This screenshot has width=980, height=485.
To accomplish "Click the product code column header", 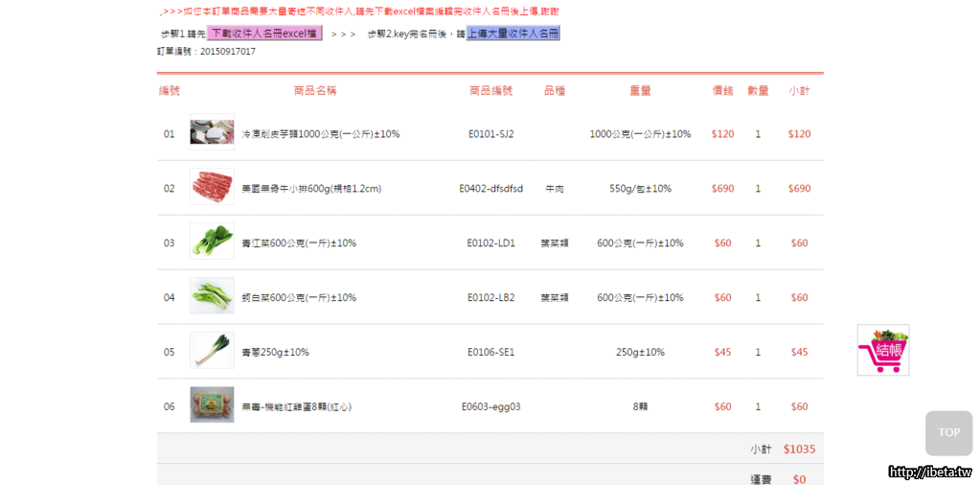I will tap(490, 91).
